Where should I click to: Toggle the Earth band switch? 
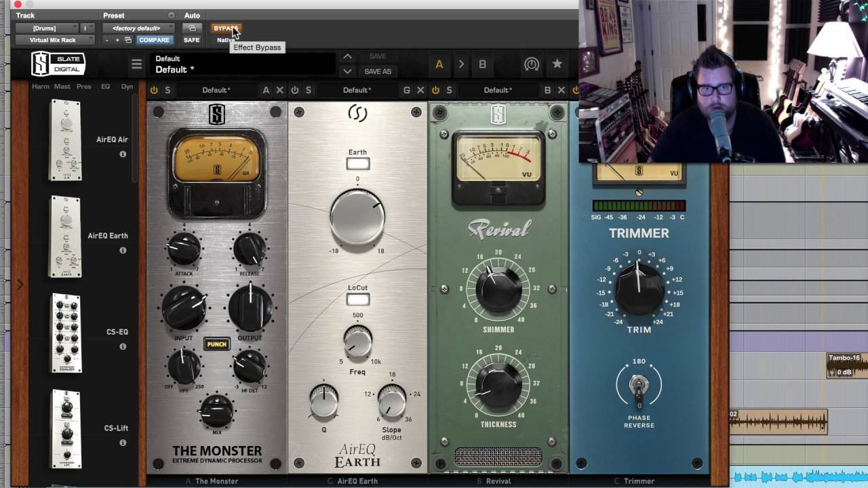click(357, 164)
